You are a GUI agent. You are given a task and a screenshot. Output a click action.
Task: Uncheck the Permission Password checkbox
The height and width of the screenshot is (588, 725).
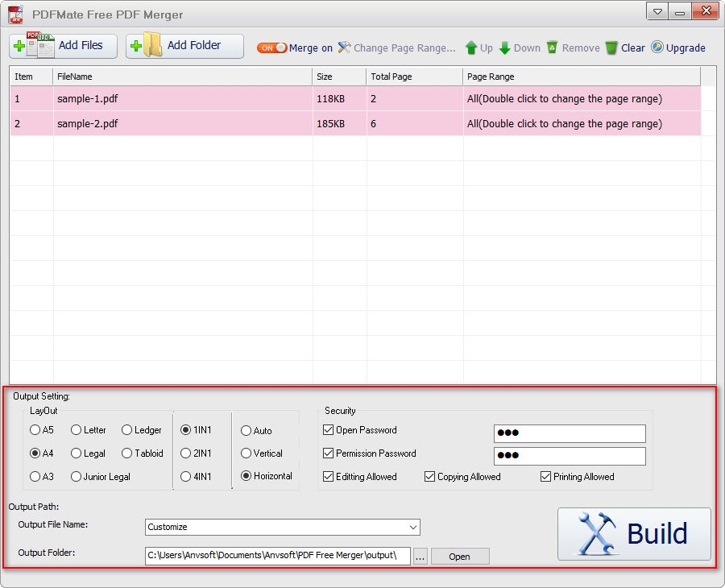click(329, 453)
